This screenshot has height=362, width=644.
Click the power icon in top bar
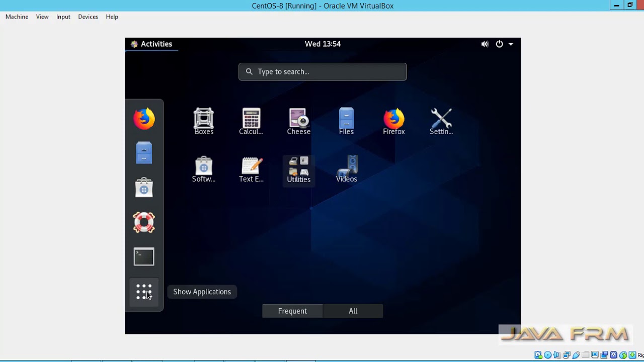(x=499, y=44)
